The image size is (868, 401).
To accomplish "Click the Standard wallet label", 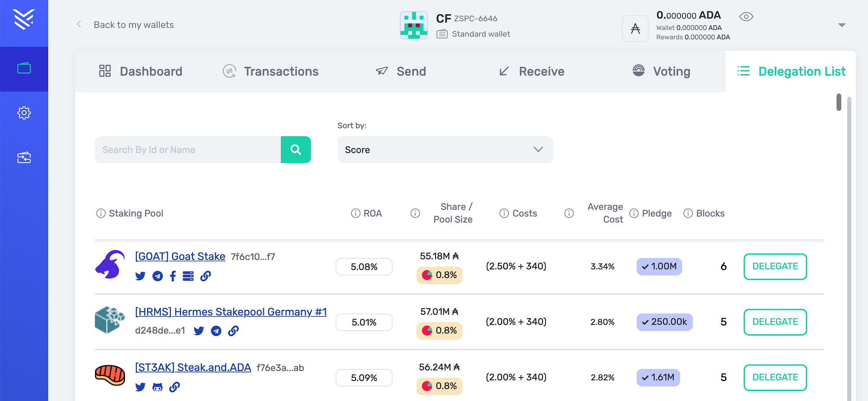I will click(481, 34).
